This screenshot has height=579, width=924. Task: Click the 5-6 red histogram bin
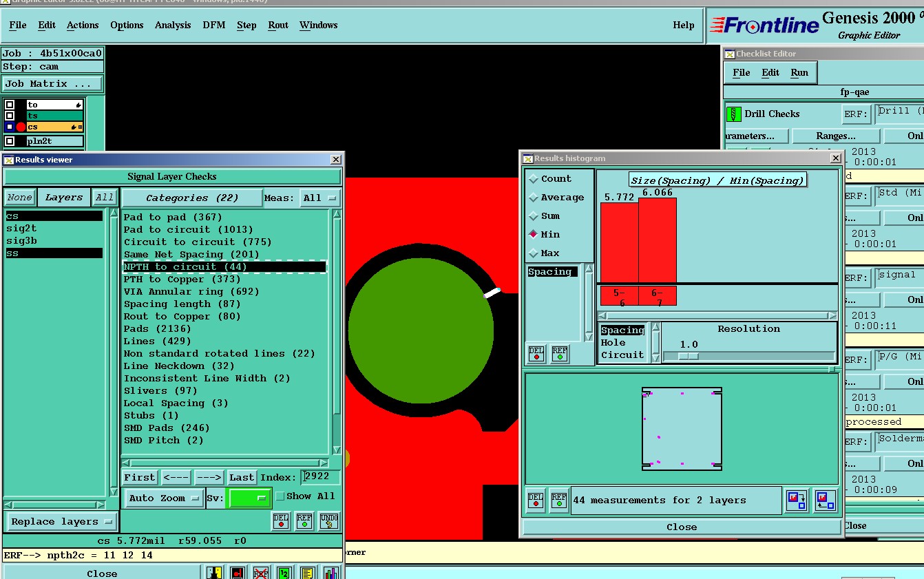[x=619, y=296]
